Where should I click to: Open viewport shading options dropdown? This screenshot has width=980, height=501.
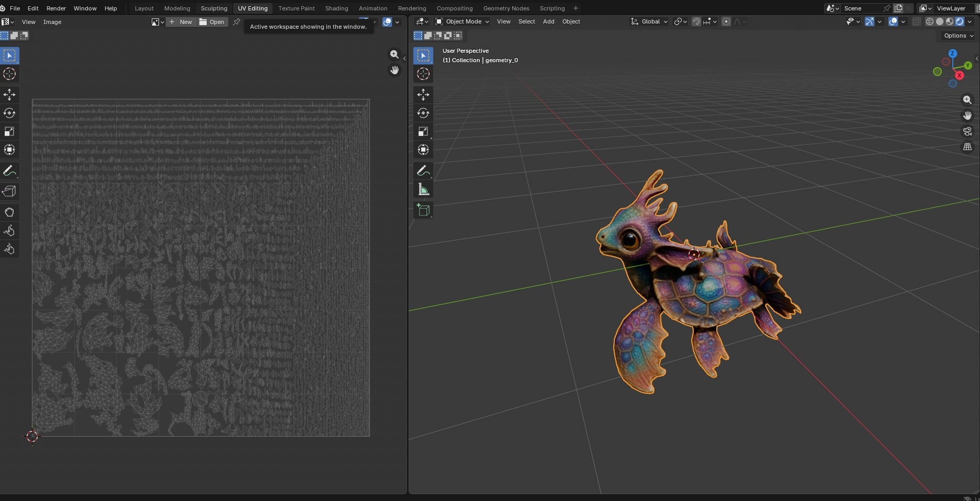pos(970,21)
